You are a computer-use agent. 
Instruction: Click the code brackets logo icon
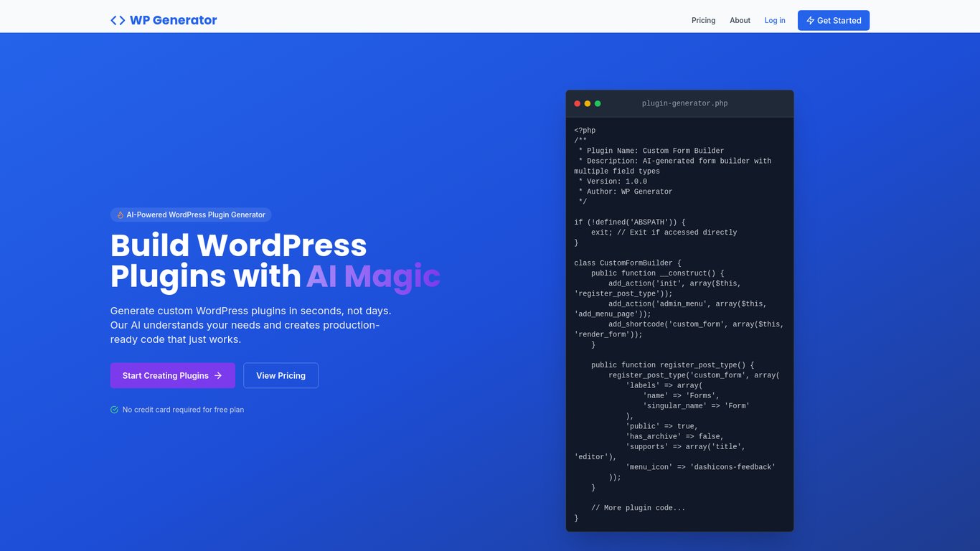click(x=118, y=20)
